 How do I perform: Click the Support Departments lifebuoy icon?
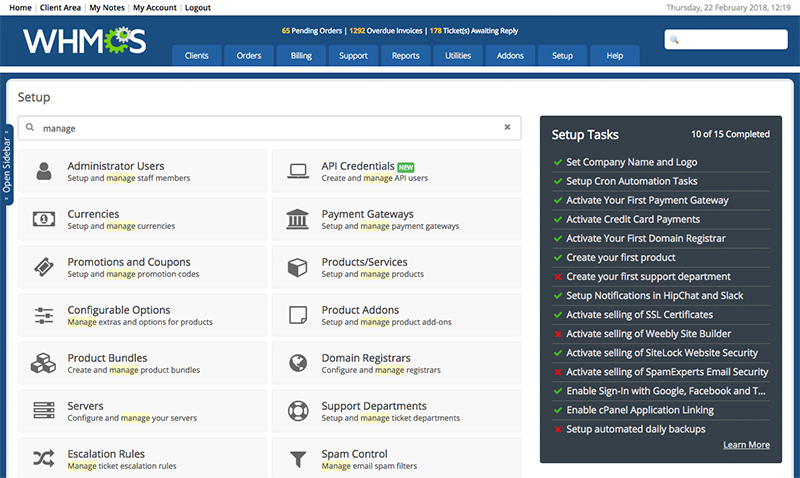[298, 411]
